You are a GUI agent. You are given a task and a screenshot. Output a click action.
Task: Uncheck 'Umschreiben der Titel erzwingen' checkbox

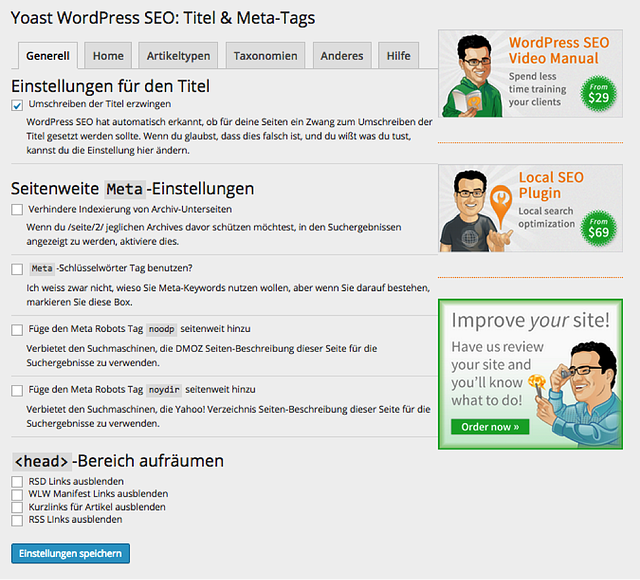click(17, 105)
